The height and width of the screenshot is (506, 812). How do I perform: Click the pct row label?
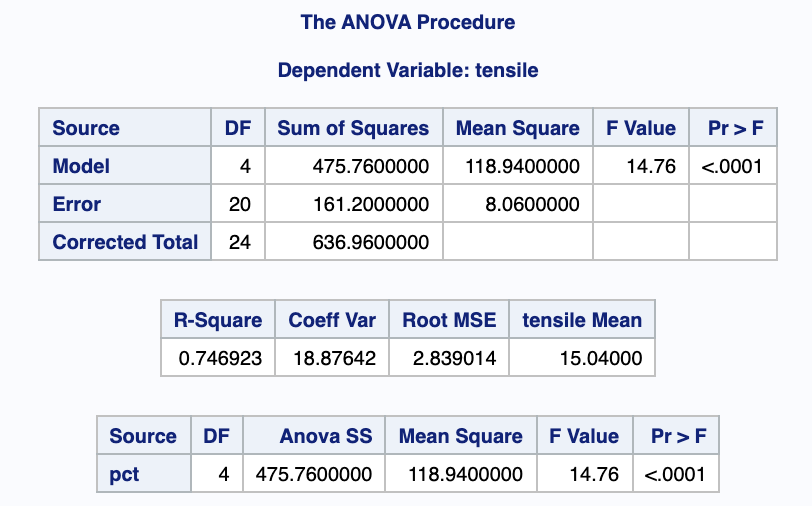click(124, 474)
